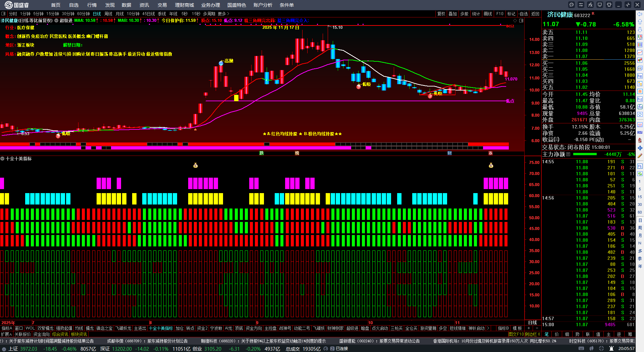Click the green 主力净额 progress bar
The width and height of the screenshot is (644, 352).
(x=585, y=154)
